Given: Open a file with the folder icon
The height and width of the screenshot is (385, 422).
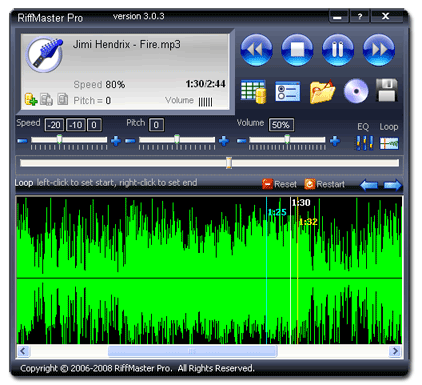Looking at the screenshot, I should (322, 91).
